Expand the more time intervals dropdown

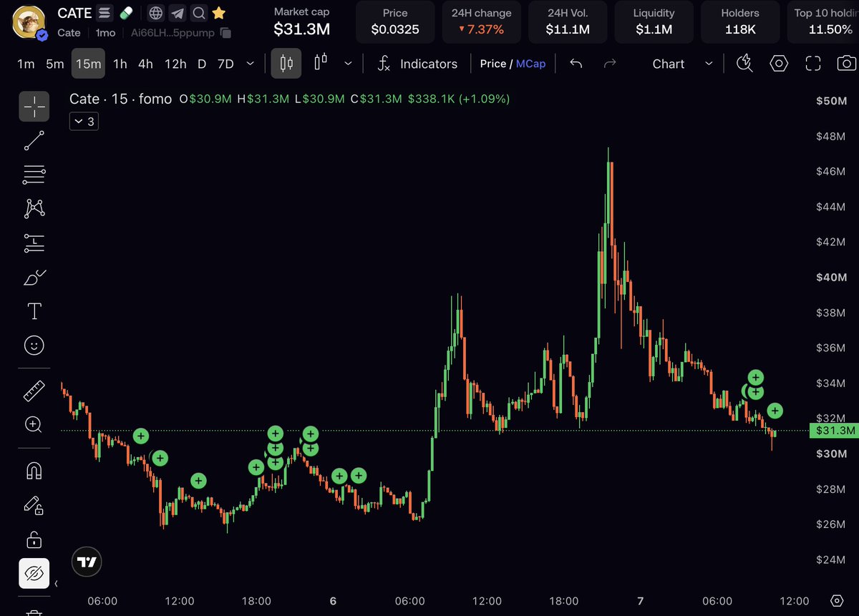250,64
